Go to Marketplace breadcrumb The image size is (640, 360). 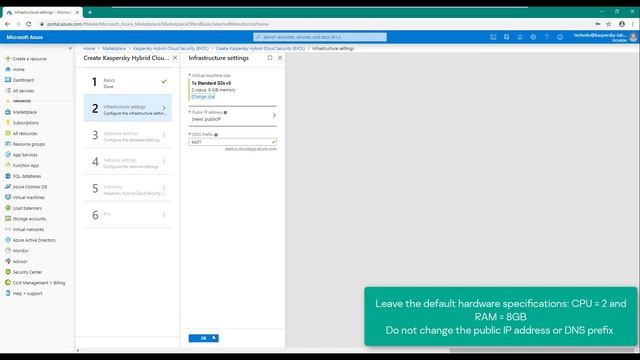click(x=114, y=48)
